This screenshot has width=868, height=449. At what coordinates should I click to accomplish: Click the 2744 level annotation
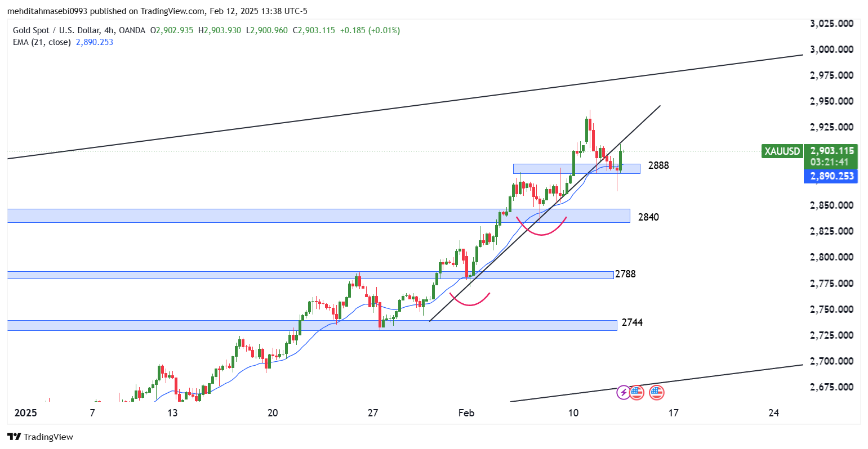[632, 322]
